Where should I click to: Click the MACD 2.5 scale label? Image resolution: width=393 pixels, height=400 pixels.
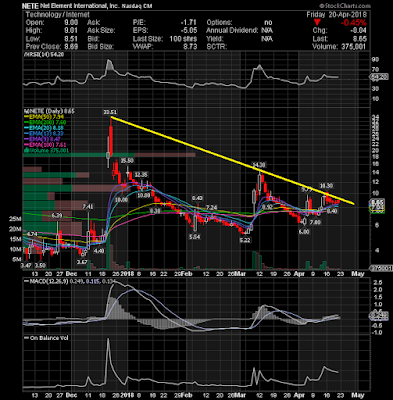pyautogui.click(x=378, y=282)
